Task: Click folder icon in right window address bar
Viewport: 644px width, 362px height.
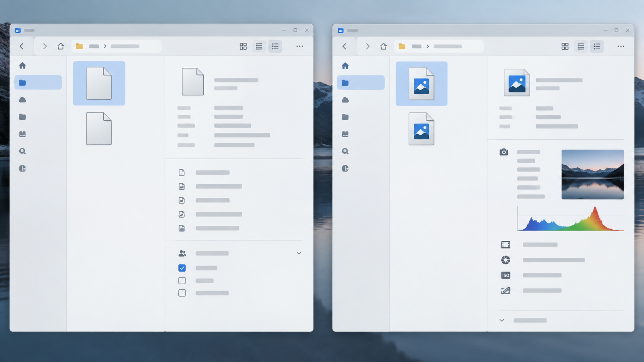Action: click(x=402, y=46)
